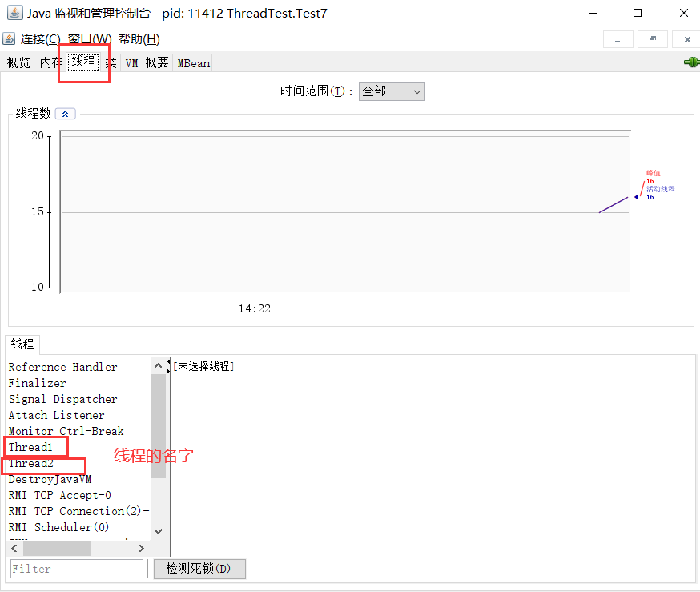The height and width of the screenshot is (592, 700).
Task: Restore the inner connection window
Action: (x=652, y=40)
